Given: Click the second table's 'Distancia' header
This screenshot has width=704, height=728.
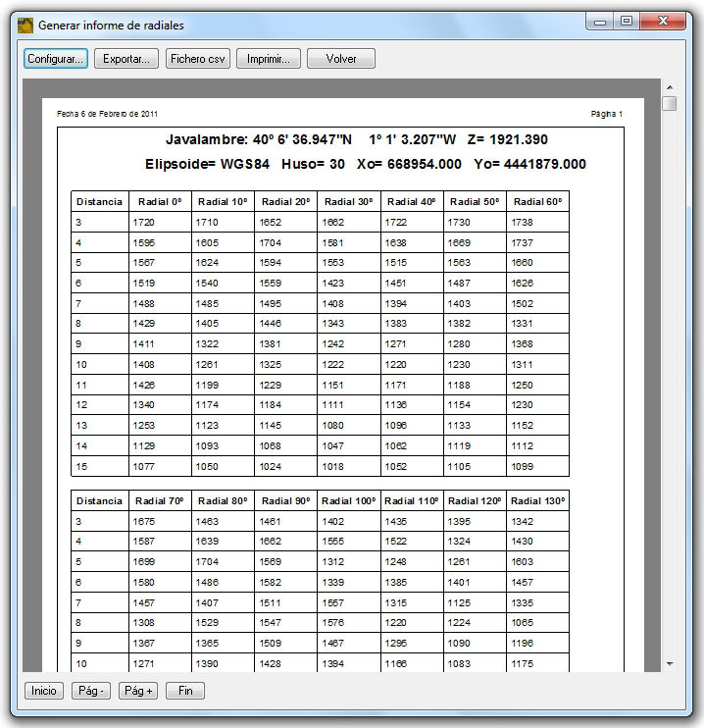Looking at the screenshot, I should pos(99,501).
